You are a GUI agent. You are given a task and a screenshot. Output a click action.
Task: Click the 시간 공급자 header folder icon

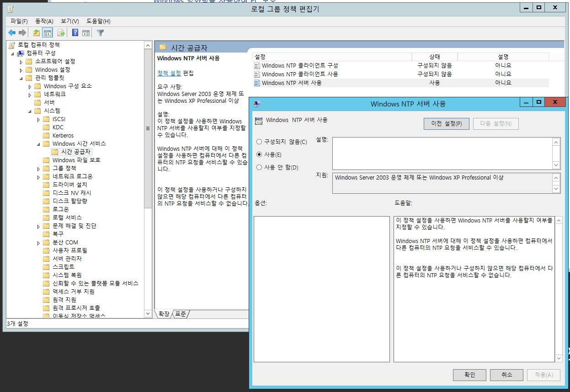pyautogui.click(x=163, y=48)
